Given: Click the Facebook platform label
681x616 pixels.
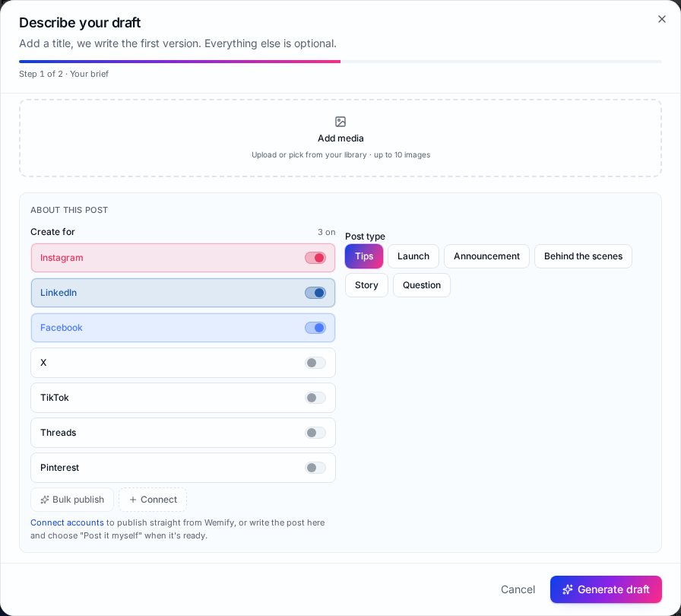Looking at the screenshot, I should click(62, 328).
